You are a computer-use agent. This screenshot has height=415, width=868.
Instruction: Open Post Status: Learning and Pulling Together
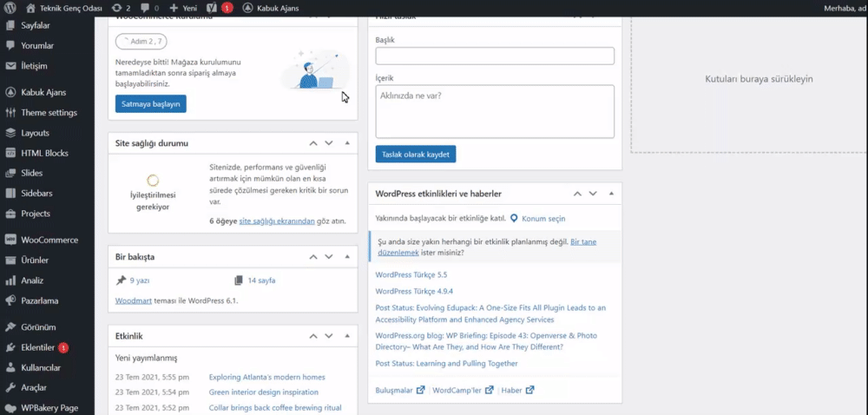pyautogui.click(x=447, y=364)
